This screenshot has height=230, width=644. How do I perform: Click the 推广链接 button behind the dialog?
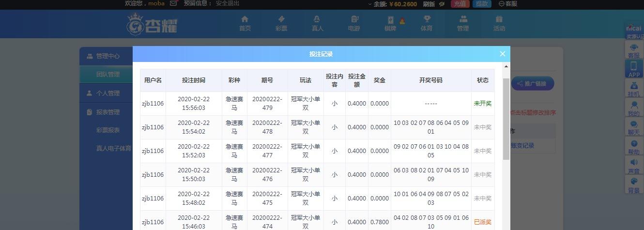coord(533,84)
